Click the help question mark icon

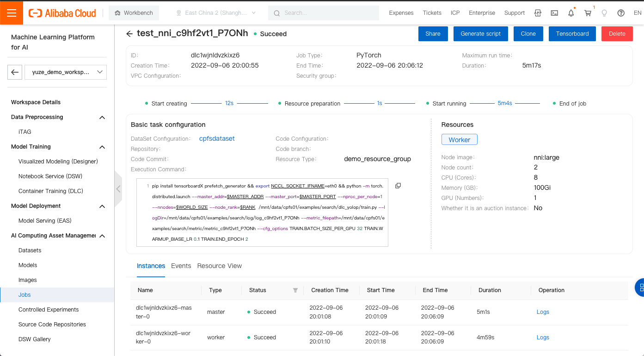pyautogui.click(x=621, y=12)
